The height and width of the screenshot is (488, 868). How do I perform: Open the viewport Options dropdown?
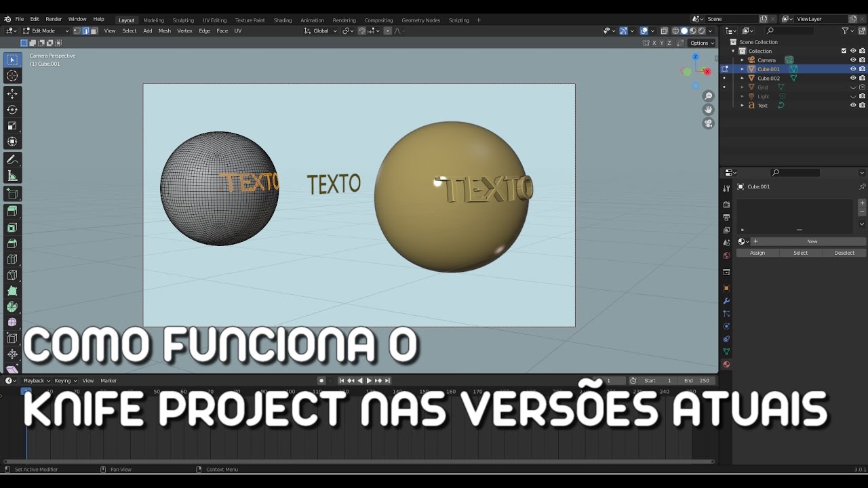pyautogui.click(x=702, y=43)
